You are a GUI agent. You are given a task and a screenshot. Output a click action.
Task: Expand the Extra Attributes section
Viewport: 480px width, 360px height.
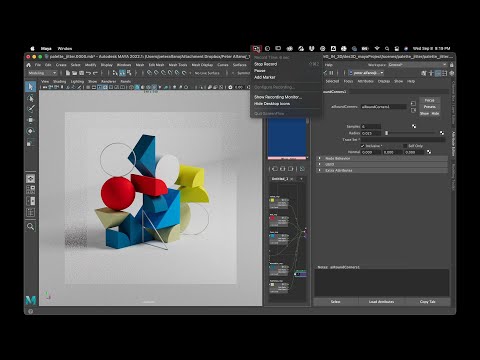pyautogui.click(x=382, y=170)
